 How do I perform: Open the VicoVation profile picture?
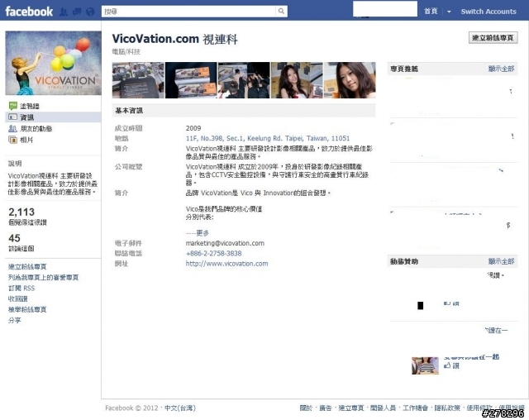click(x=53, y=63)
